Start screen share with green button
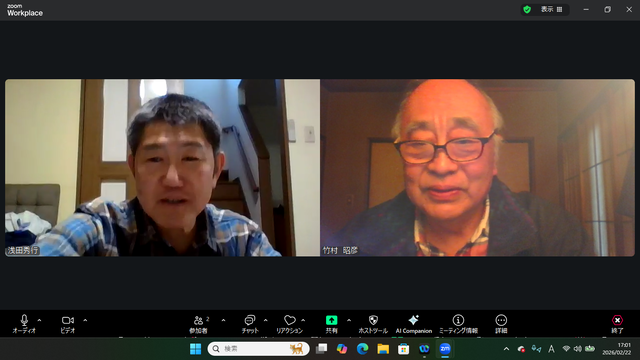 [331, 324]
